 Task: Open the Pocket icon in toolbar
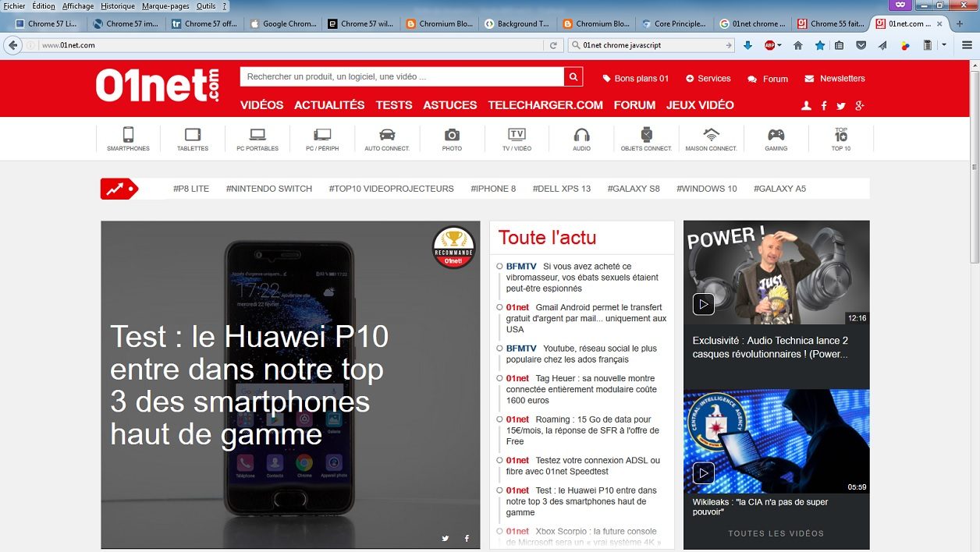861,45
